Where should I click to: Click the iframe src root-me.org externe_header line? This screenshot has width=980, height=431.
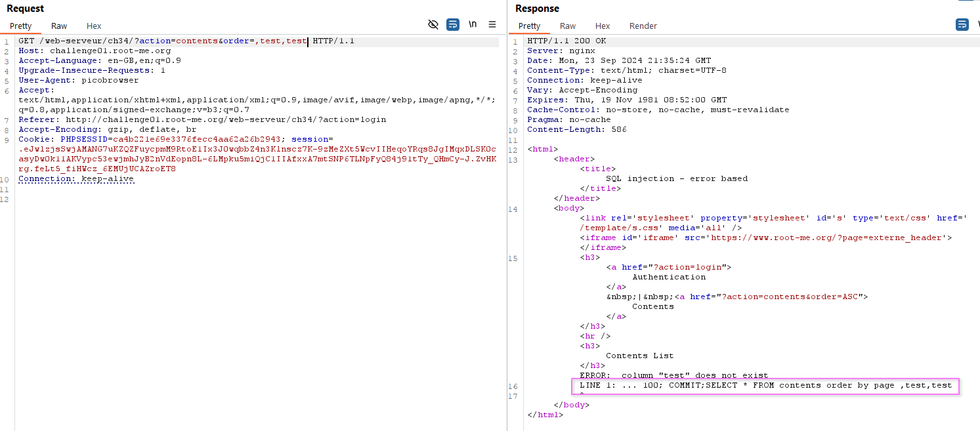click(766, 237)
